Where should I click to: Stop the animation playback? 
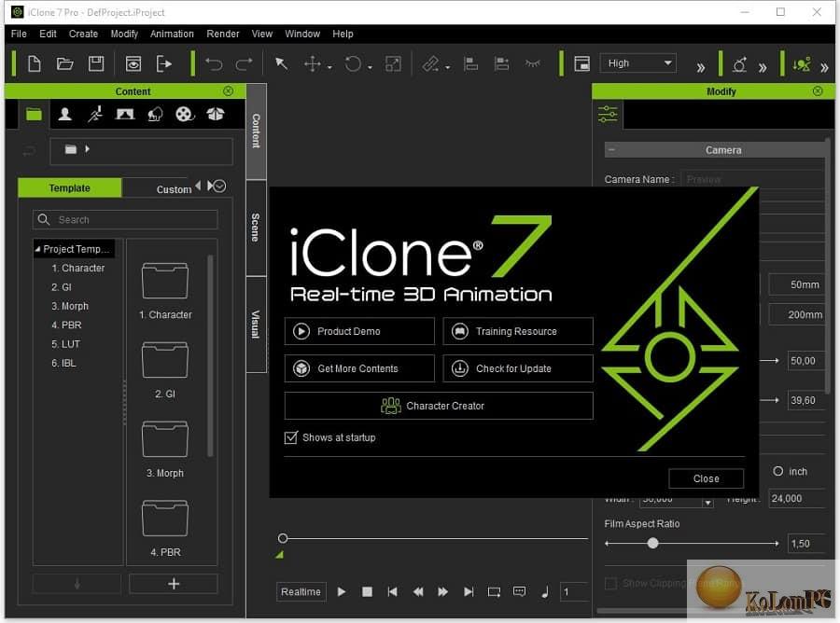[x=367, y=592]
